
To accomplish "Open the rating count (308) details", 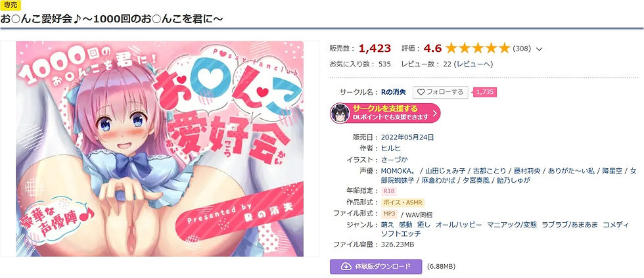I will (522, 49).
